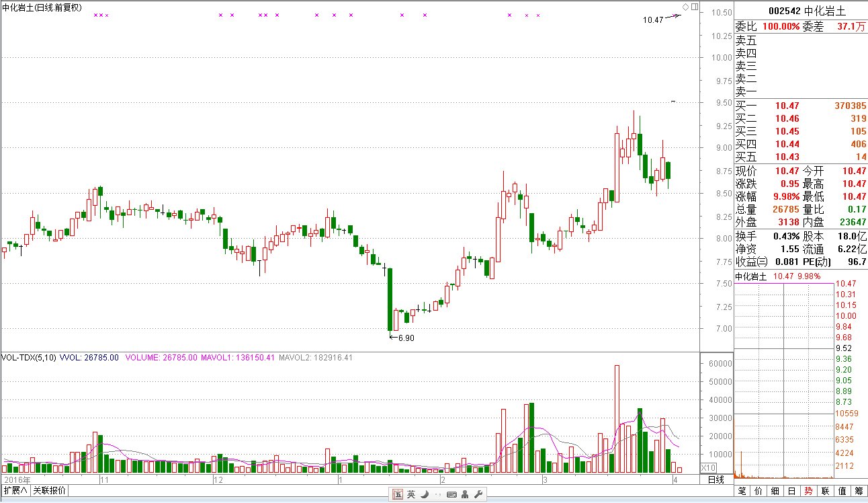Click the diamond icon above the chart
868x503 pixels.
point(685,7)
